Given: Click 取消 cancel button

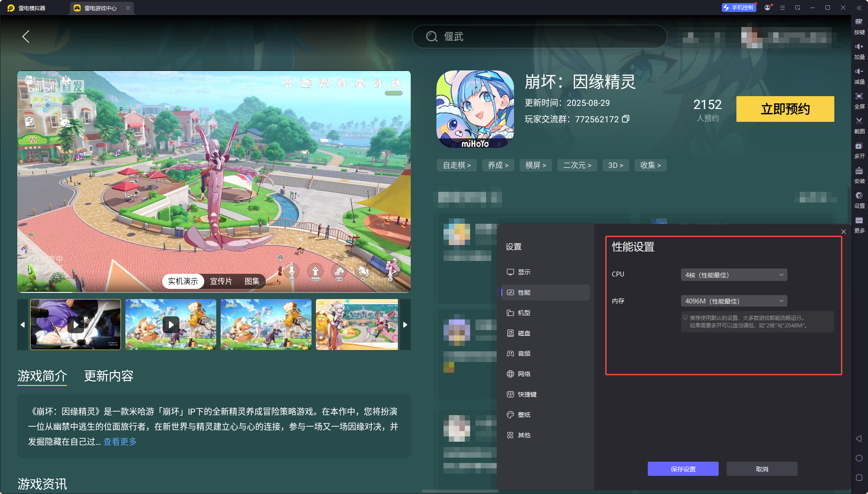Looking at the screenshot, I should (762, 469).
